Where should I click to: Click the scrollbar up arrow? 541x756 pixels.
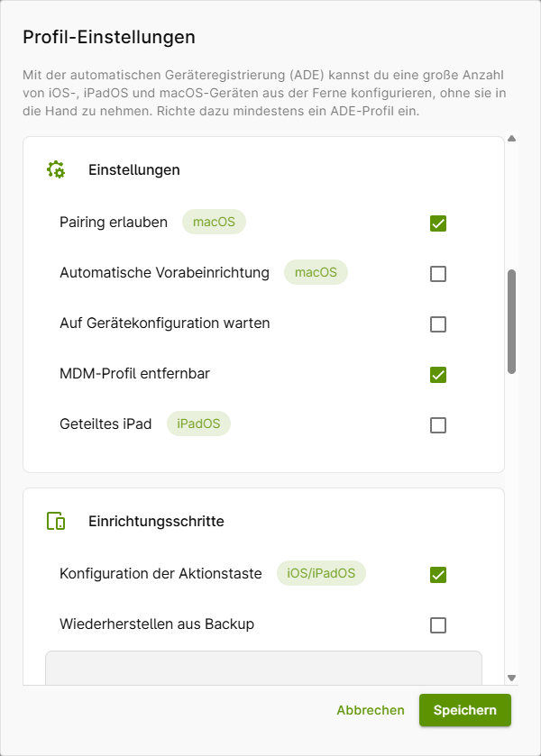513,138
